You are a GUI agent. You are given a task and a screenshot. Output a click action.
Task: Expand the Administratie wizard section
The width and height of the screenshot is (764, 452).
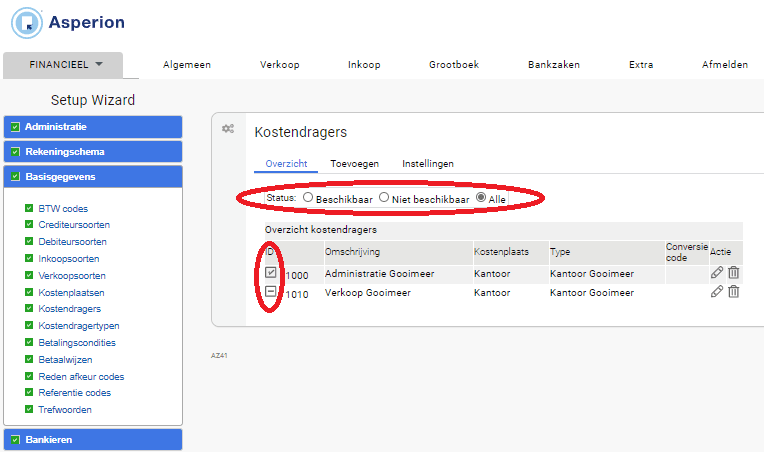(x=93, y=127)
